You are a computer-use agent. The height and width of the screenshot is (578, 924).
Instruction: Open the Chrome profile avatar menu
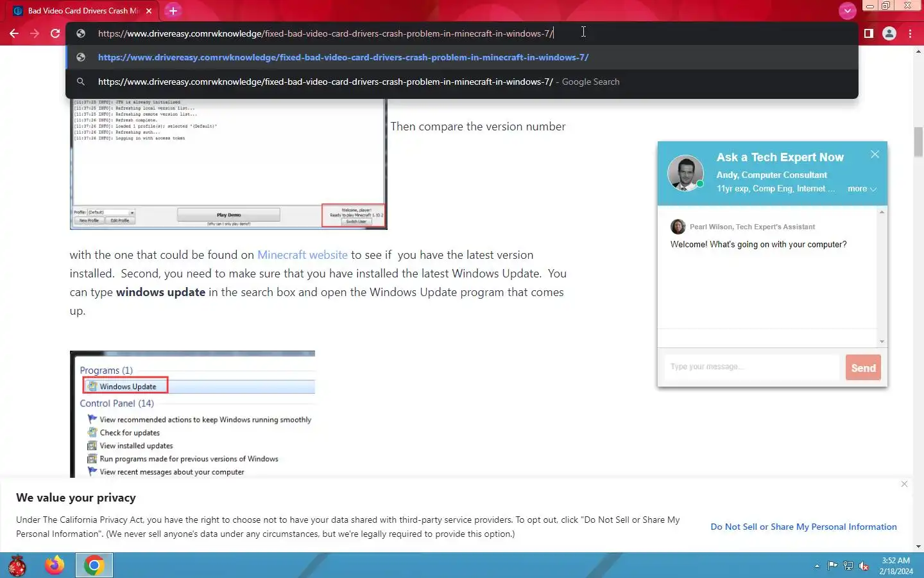889,33
